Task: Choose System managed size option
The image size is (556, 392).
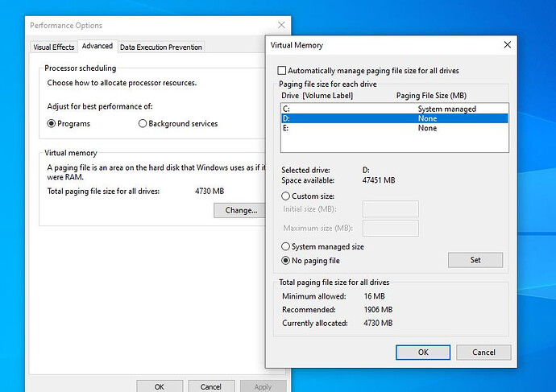Action: click(286, 246)
